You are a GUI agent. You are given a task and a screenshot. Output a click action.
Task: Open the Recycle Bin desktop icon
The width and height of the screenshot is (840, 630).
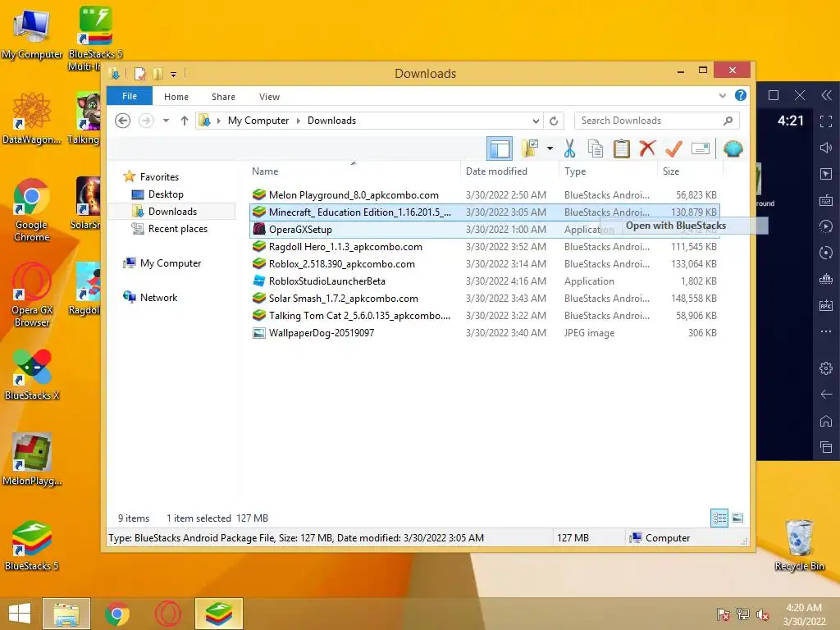[799, 545]
